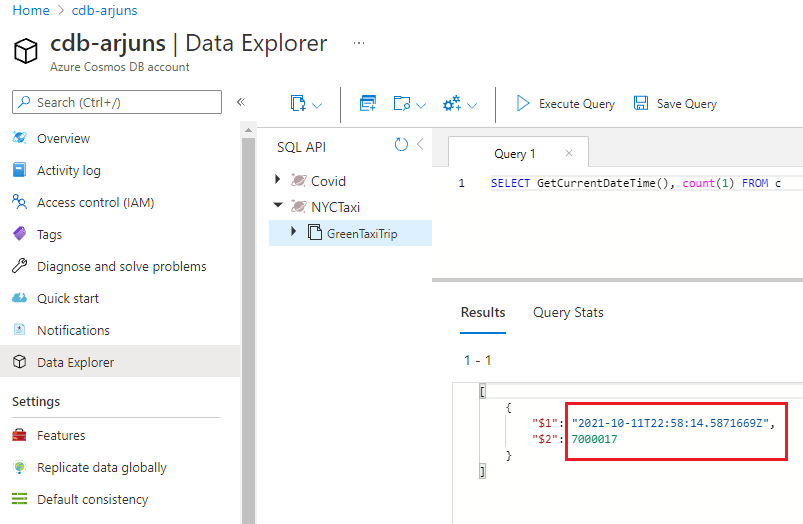803x524 pixels.
Task: Collapse the NYCTaxi database node
Action: click(x=278, y=207)
